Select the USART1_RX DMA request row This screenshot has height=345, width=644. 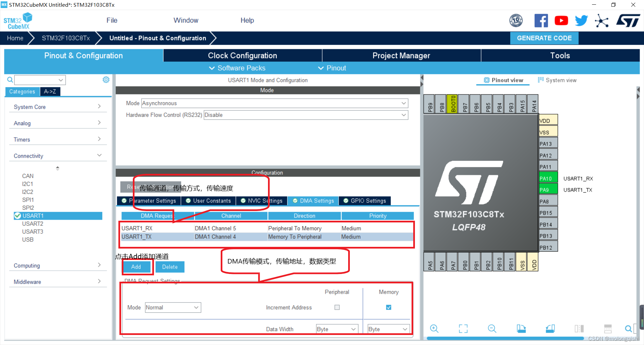click(267, 228)
